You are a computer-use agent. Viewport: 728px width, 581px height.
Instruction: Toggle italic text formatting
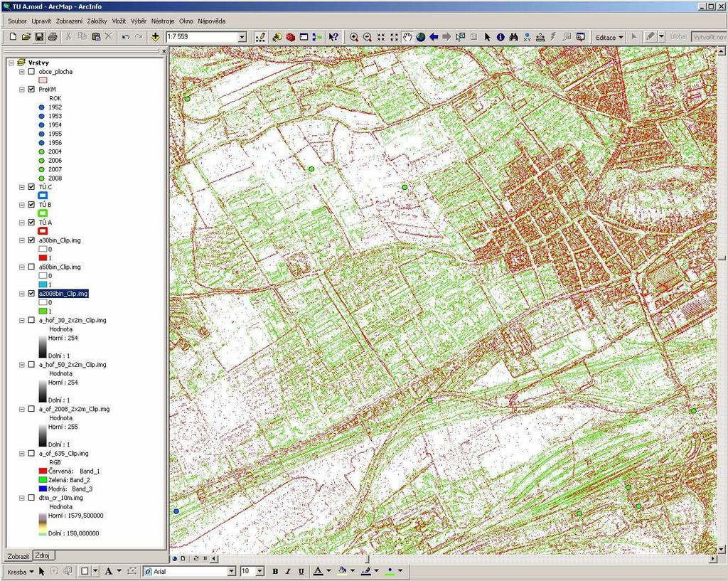(289, 572)
